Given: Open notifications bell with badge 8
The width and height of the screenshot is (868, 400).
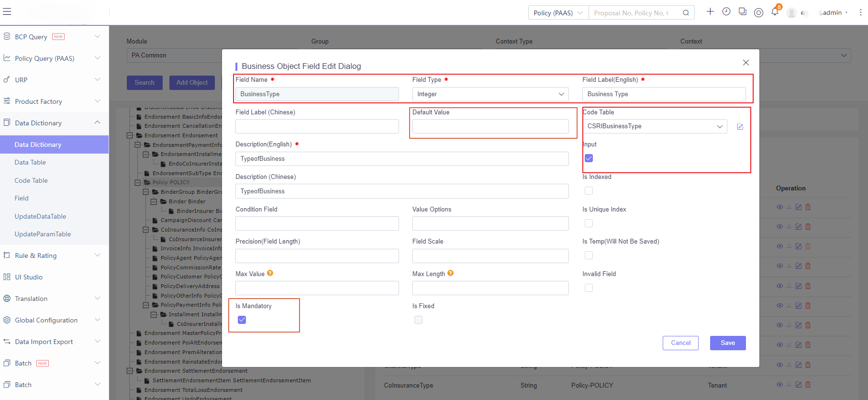Looking at the screenshot, I should (x=775, y=11).
